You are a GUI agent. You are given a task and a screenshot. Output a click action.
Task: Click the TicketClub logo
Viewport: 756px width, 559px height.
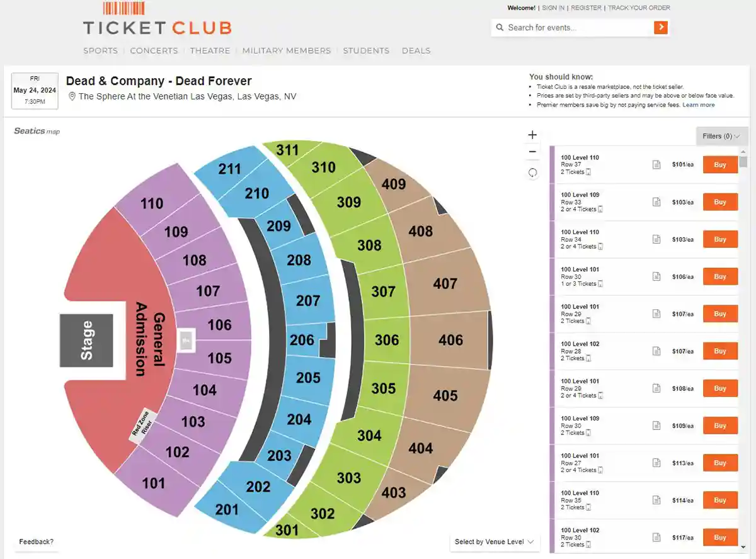(x=157, y=19)
